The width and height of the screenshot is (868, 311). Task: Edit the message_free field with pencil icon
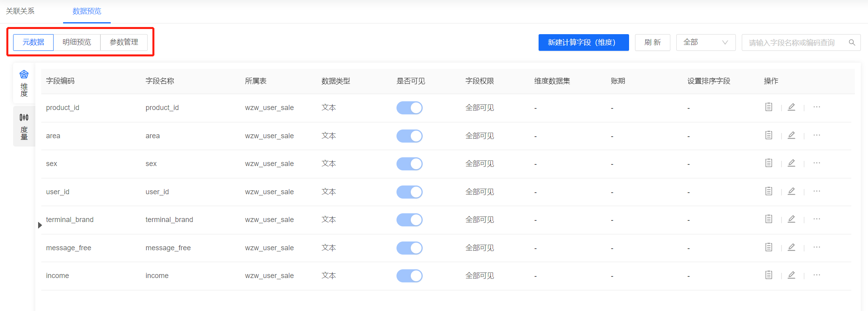pyautogui.click(x=791, y=247)
